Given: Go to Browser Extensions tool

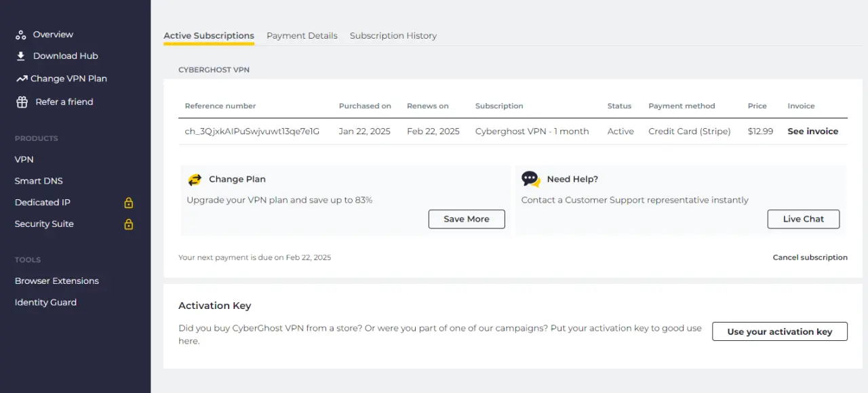Looking at the screenshot, I should coord(57,281).
